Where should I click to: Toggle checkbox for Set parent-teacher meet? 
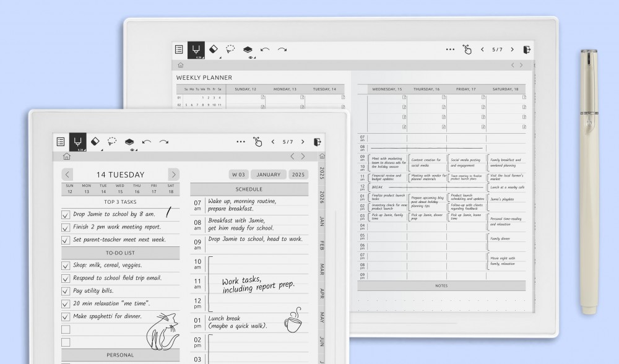pyautogui.click(x=66, y=240)
